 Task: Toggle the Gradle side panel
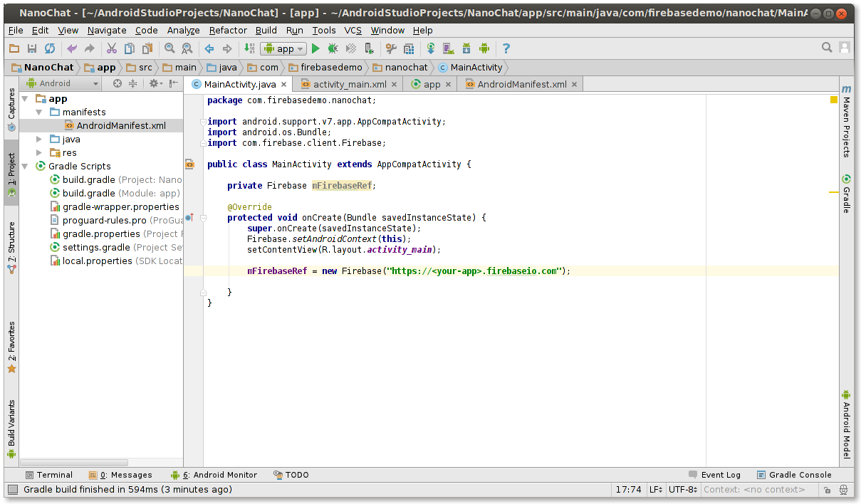(846, 194)
